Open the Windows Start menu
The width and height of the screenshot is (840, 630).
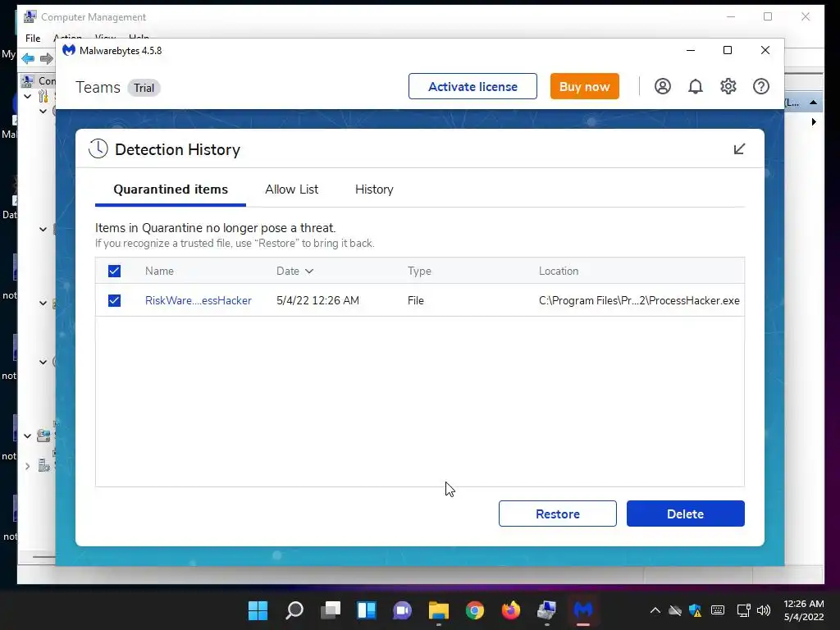tap(258, 610)
